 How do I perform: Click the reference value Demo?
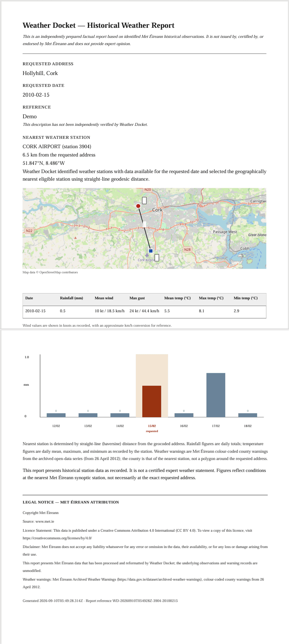tap(30, 116)
